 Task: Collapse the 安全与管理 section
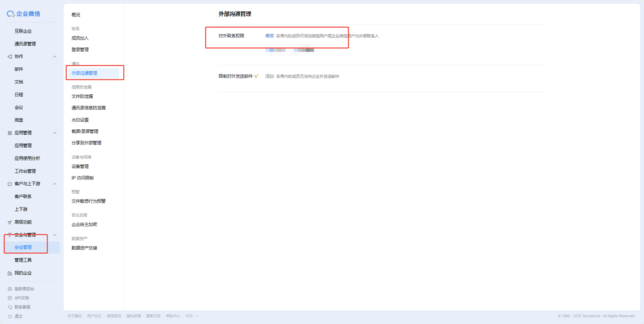pyautogui.click(x=55, y=235)
